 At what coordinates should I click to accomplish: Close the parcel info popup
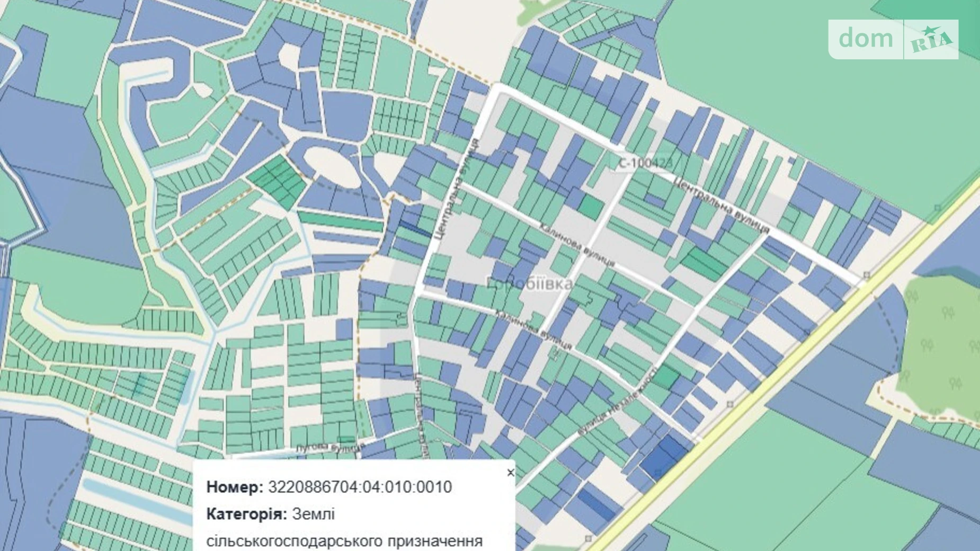point(510,473)
